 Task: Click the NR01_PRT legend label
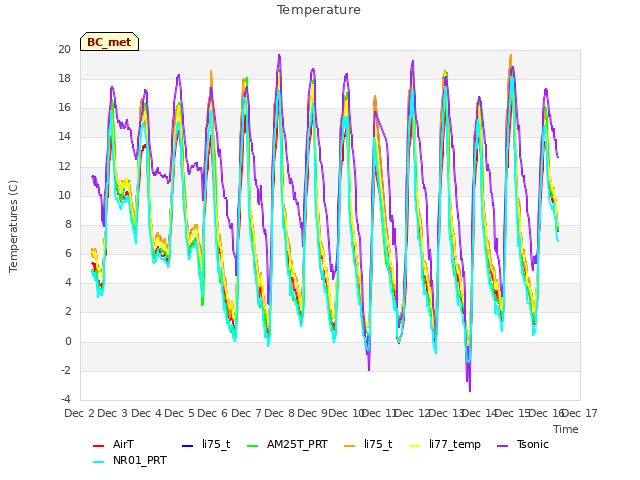coord(140,461)
